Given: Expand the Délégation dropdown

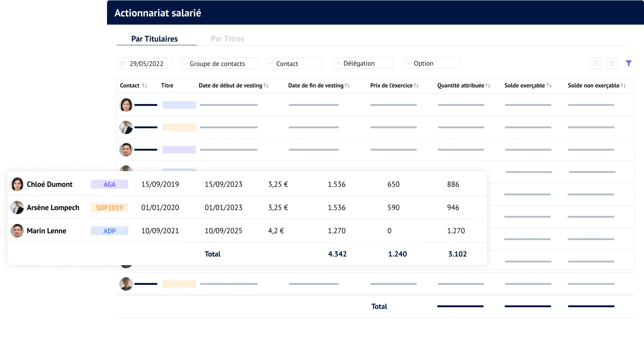Looking at the screenshot, I should pyautogui.click(x=363, y=63).
